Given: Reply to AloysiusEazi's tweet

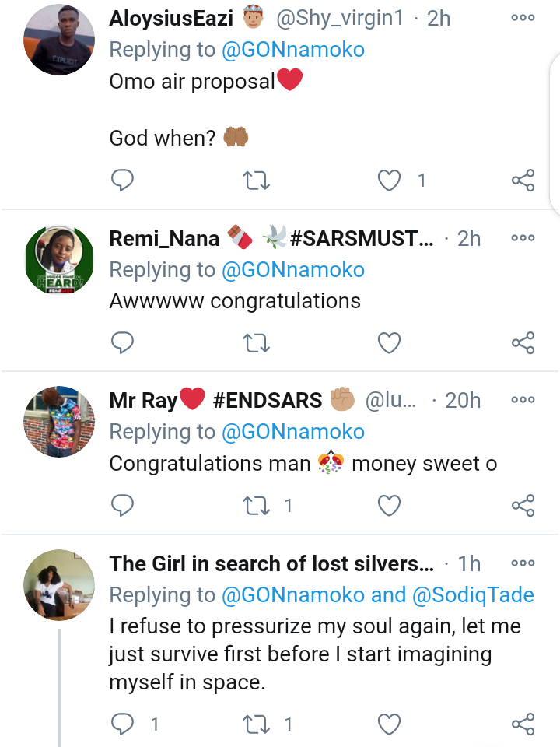Looking at the screenshot, I should pos(122,181).
